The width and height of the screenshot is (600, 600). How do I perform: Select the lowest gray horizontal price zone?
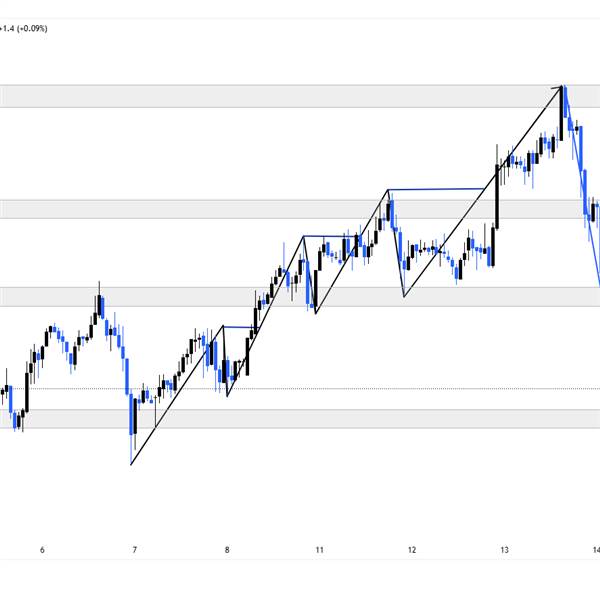[300, 418]
